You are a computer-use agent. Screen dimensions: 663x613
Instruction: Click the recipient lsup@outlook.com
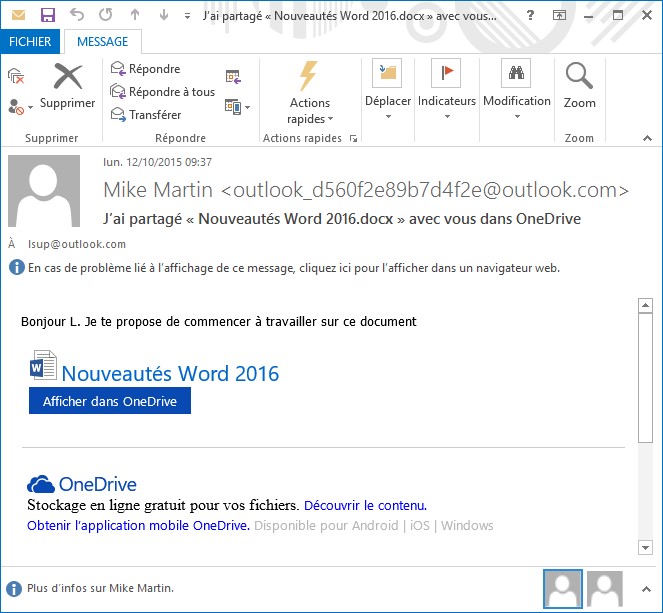[x=77, y=244]
